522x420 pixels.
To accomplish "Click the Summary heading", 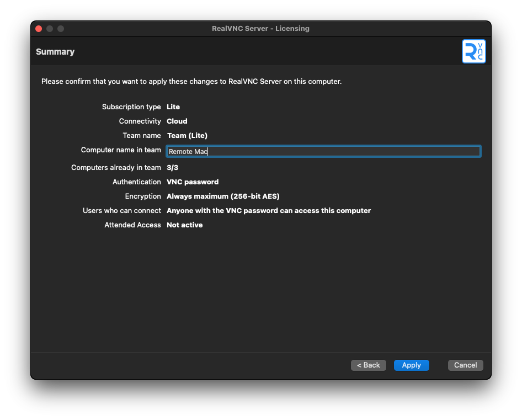I will (55, 52).
